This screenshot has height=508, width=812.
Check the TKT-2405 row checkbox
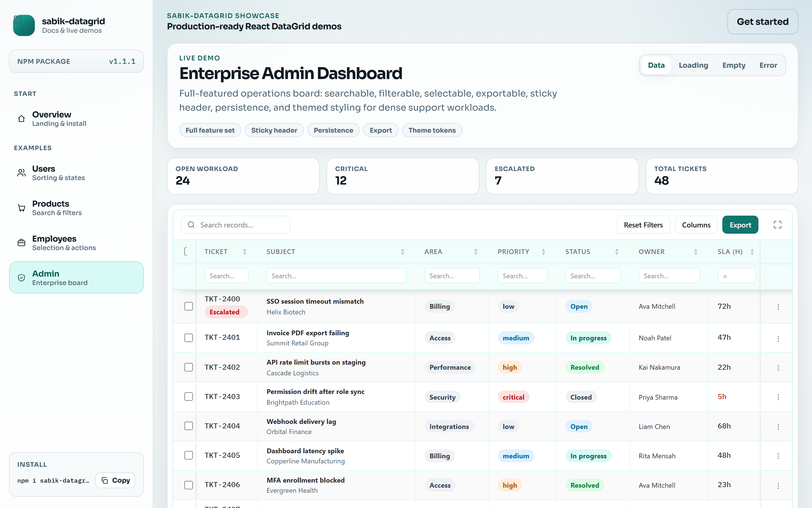189,455
